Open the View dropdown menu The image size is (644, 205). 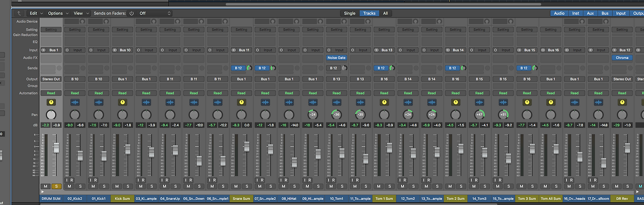pyautogui.click(x=80, y=13)
